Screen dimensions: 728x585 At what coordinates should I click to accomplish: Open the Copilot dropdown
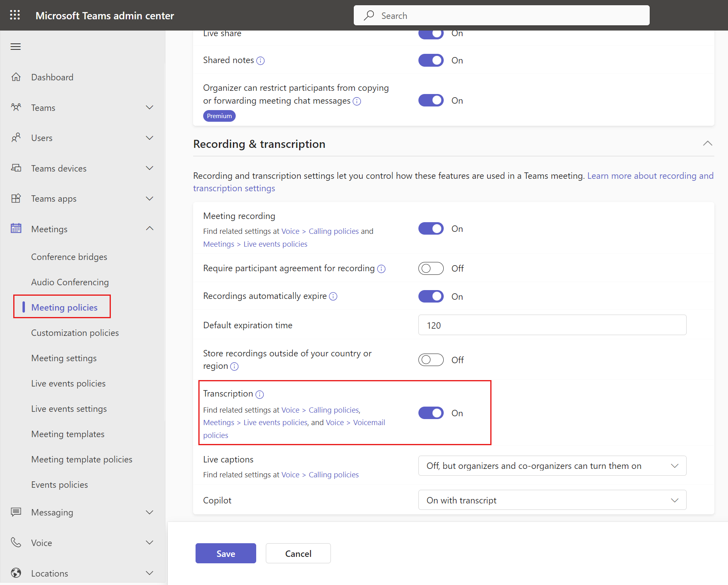click(x=552, y=500)
